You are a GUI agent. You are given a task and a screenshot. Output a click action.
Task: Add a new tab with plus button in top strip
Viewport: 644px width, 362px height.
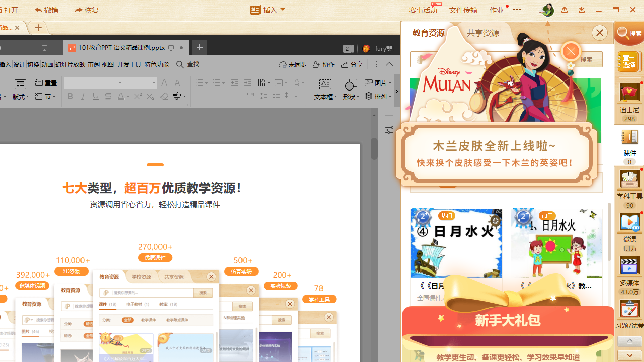pos(38,28)
